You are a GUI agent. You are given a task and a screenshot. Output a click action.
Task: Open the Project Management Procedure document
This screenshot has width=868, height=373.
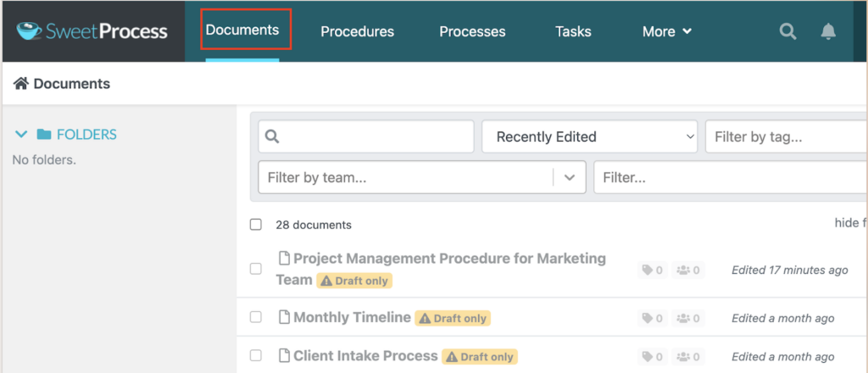click(x=449, y=259)
